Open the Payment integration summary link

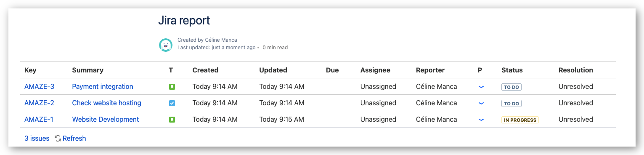103,87
